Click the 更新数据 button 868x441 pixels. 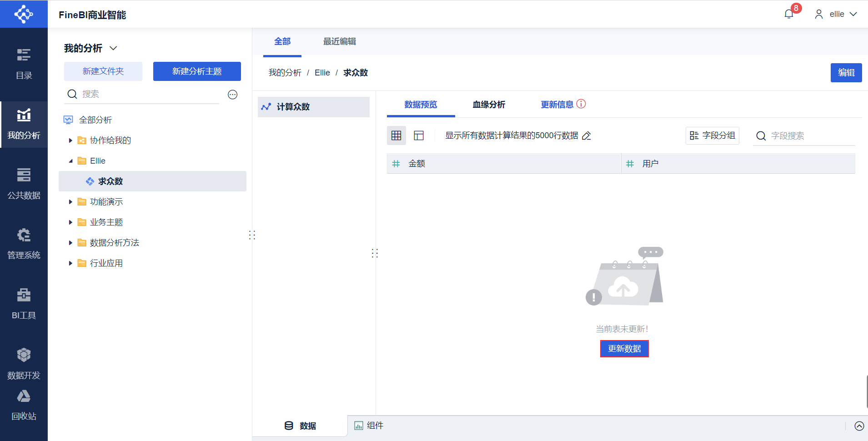pyautogui.click(x=624, y=349)
